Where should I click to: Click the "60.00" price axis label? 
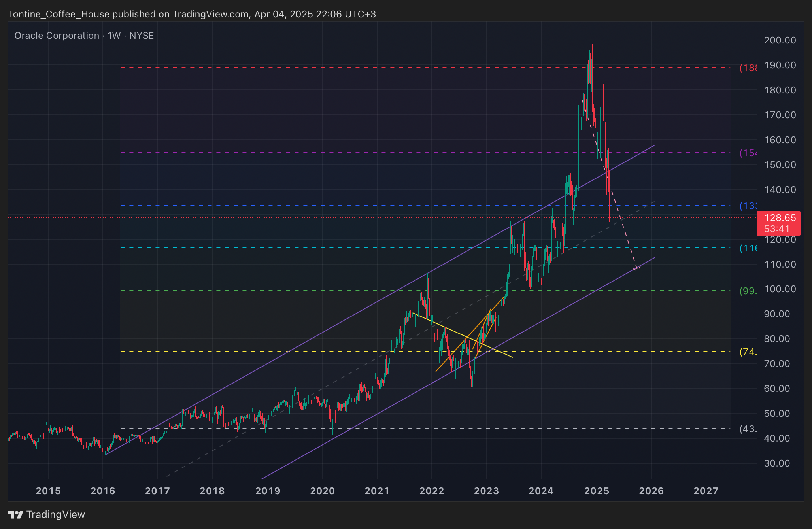[x=777, y=389]
